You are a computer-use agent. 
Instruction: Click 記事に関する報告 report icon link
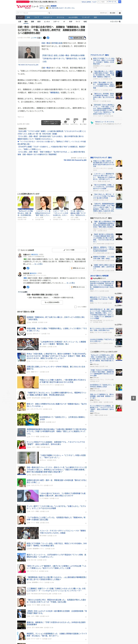pyautogui.click(x=23, y=124)
